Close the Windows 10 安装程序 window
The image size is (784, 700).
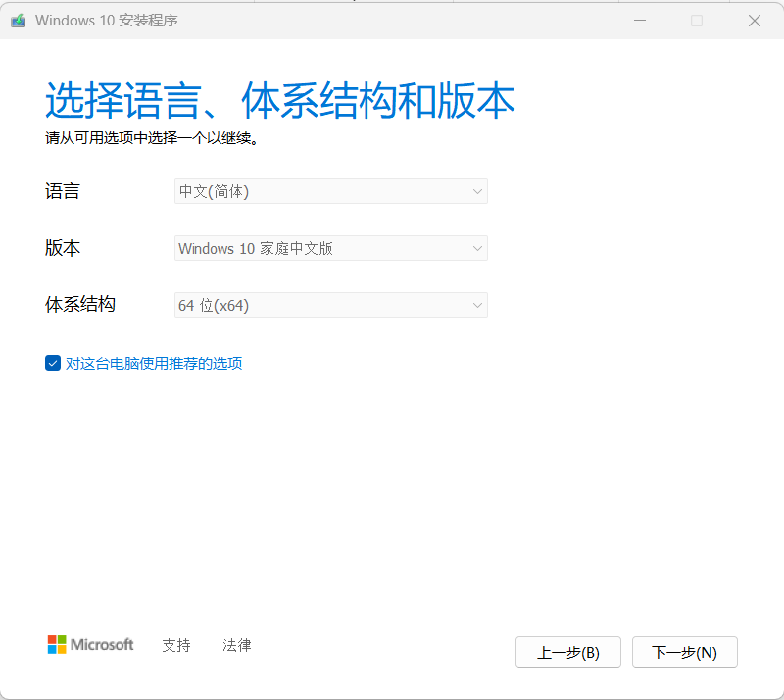click(755, 21)
